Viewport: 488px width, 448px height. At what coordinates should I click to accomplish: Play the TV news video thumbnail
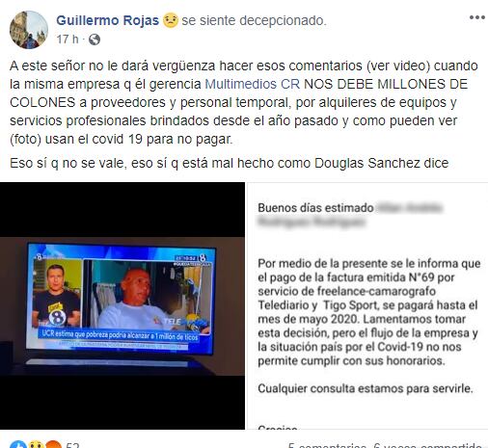pyautogui.click(x=122, y=305)
